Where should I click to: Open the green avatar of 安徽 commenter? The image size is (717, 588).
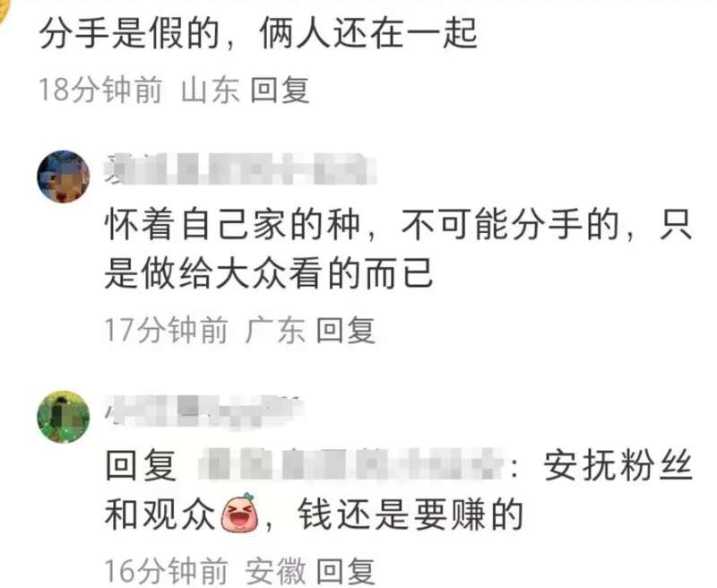click(63, 417)
